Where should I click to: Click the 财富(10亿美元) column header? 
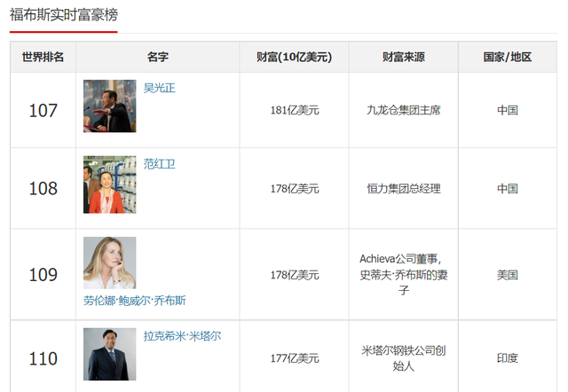tap(294, 57)
